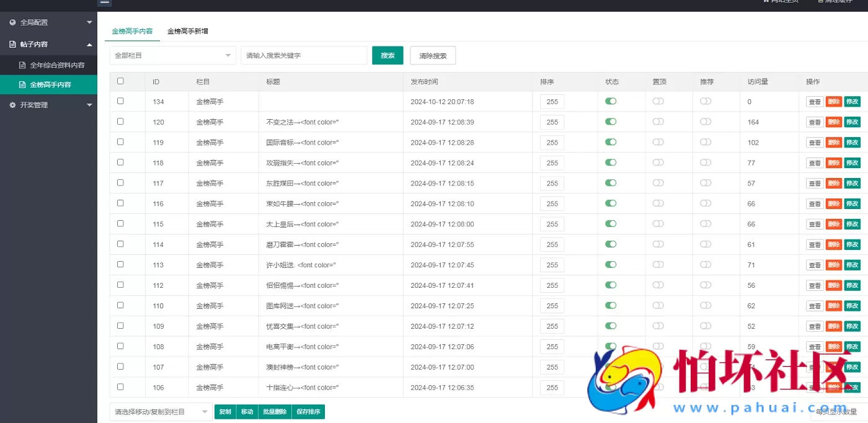Click the gear icon beside 开奖管理
Viewport: 868px width, 423px height.
point(13,105)
